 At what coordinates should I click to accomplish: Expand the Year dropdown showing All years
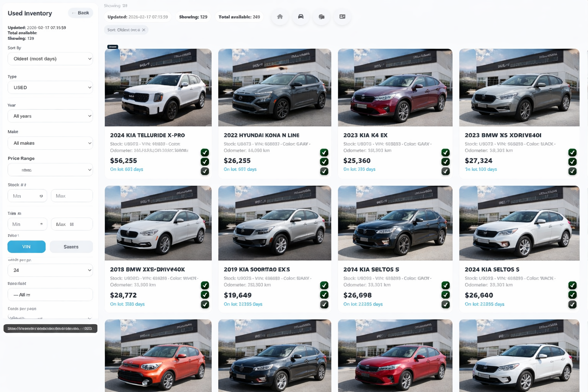click(x=50, y=116)
